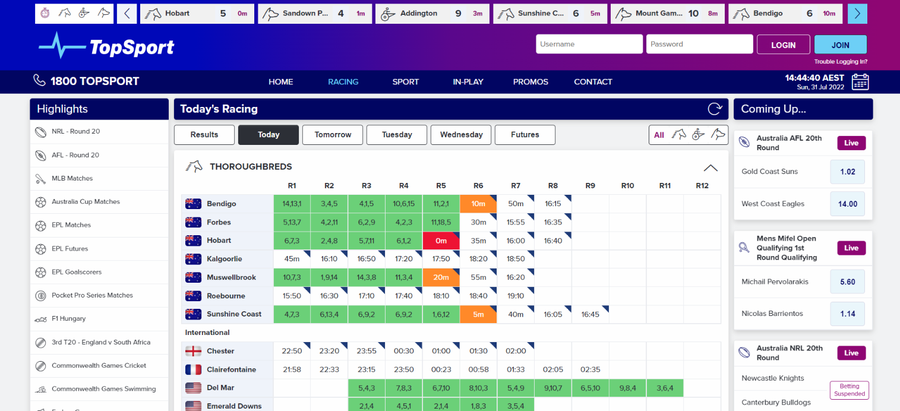Open EPL Goalscorers in Highlights

[x=99, y=272]
